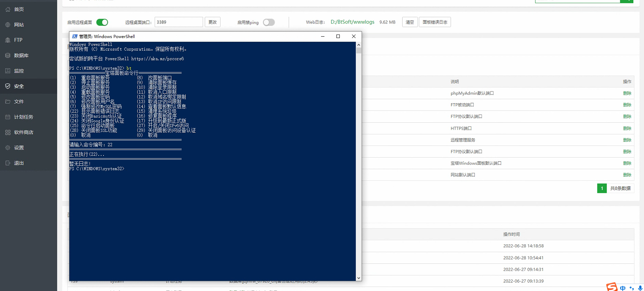Screen dimensions: 644x291
Task: Click the 面板错误日志 button
Action: (435, 22)
